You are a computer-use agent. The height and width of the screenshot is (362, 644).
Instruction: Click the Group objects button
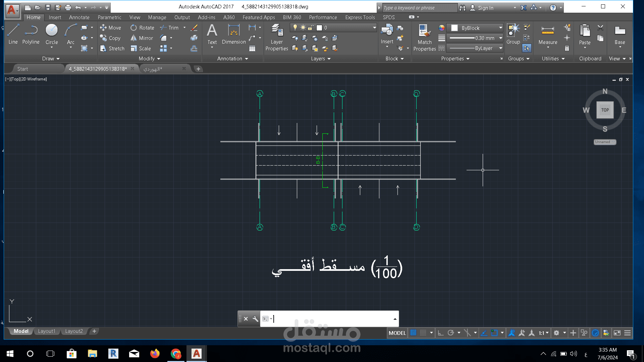[x=513, y=34]
